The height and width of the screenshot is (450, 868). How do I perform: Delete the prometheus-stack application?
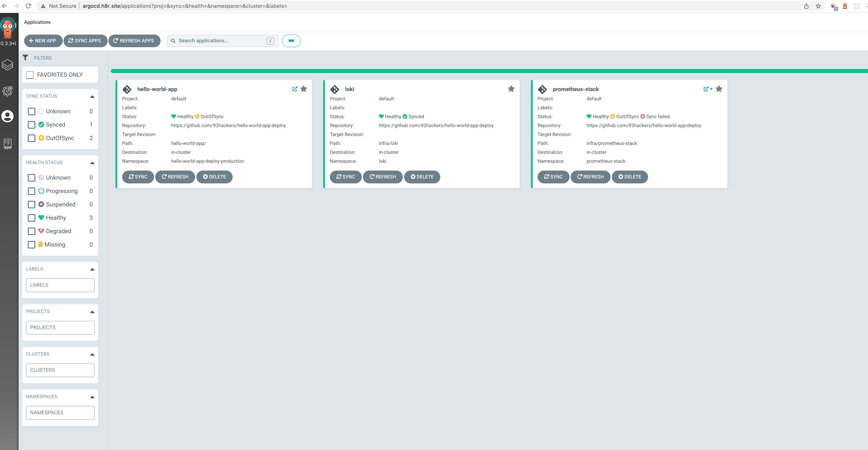coord(630,177)
